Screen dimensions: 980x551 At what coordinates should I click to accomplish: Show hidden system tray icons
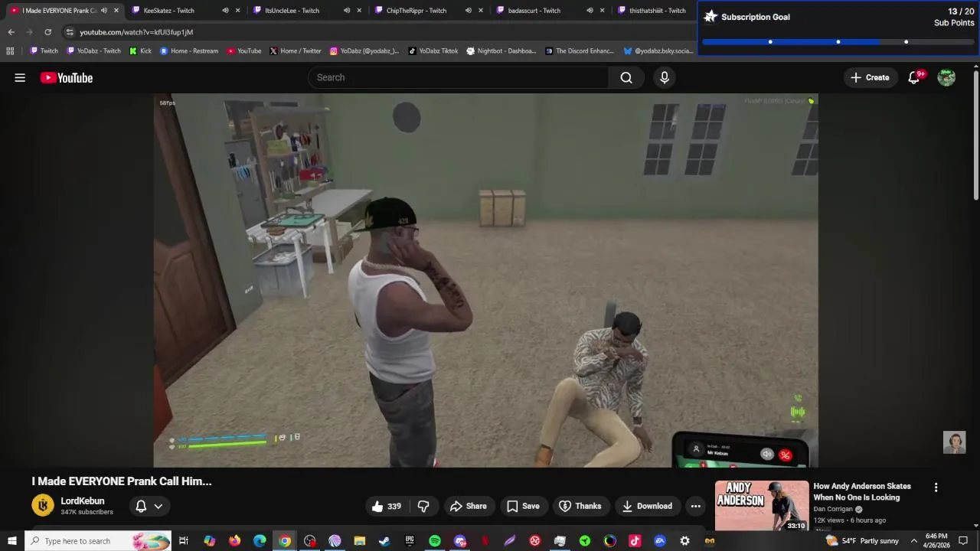pyautogui.click(x=913, y=541)
